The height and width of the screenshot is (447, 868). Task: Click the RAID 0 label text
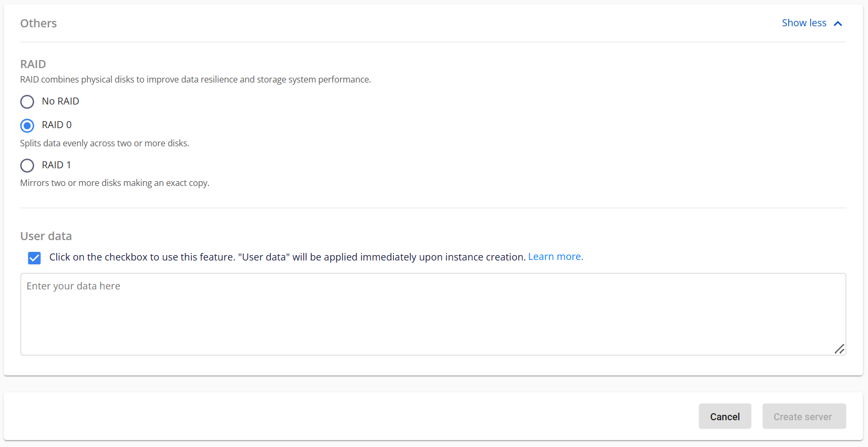pos(57,125)
